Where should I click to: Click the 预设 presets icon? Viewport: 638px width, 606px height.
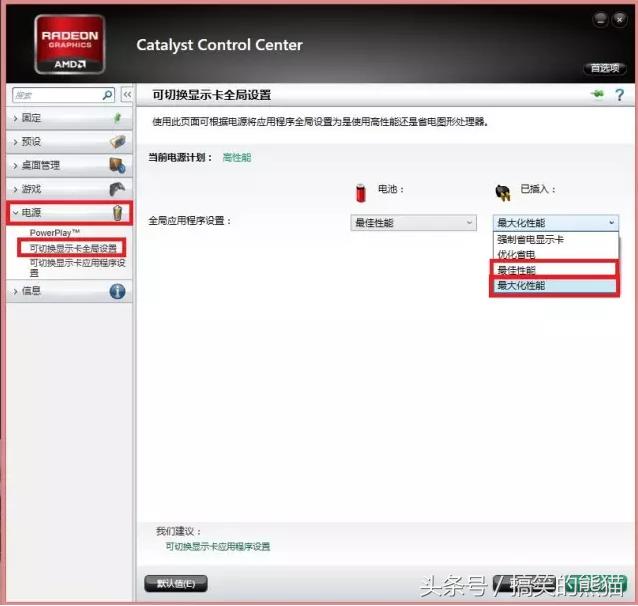pos(117,142)
